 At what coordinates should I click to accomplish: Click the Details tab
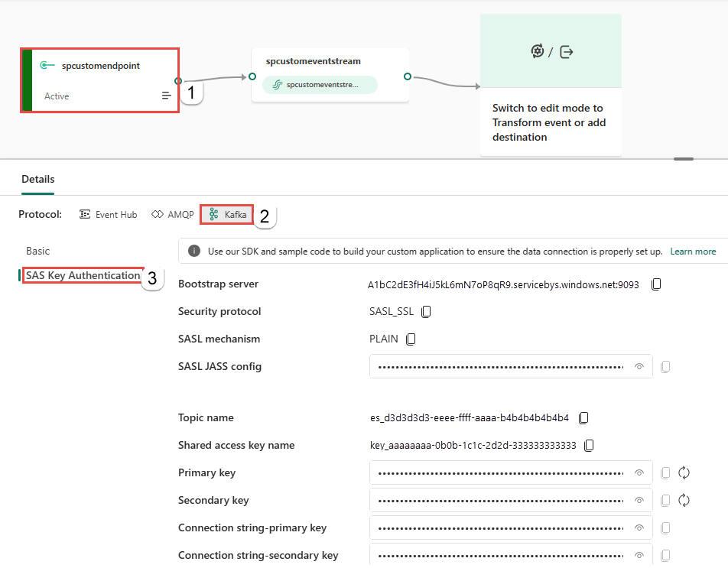(x=38, y=180)
